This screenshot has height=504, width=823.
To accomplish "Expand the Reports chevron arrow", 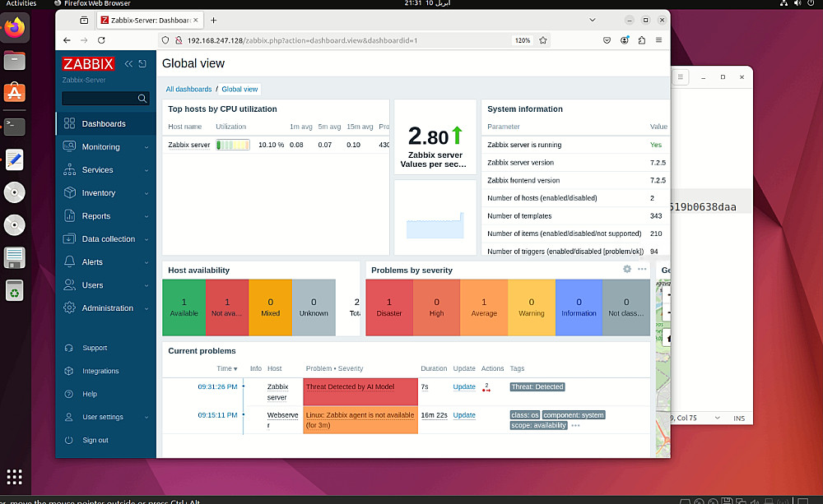I will 146,216.
